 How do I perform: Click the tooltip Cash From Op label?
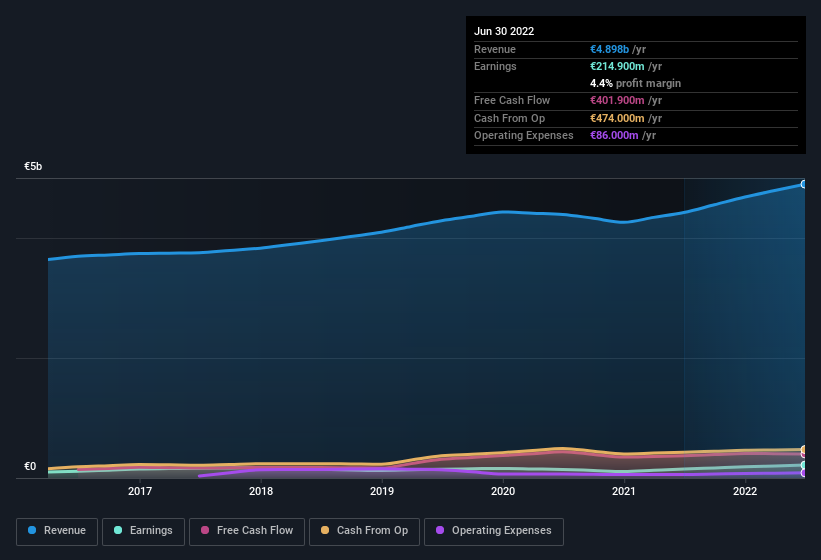click(509, 118)
